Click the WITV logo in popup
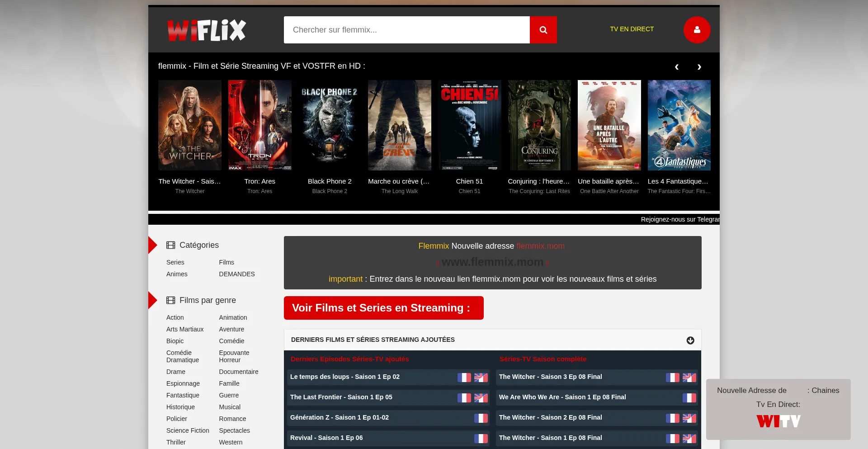This screenshot has height=449, width=868. pyautogui.click(x=778, y=421)
